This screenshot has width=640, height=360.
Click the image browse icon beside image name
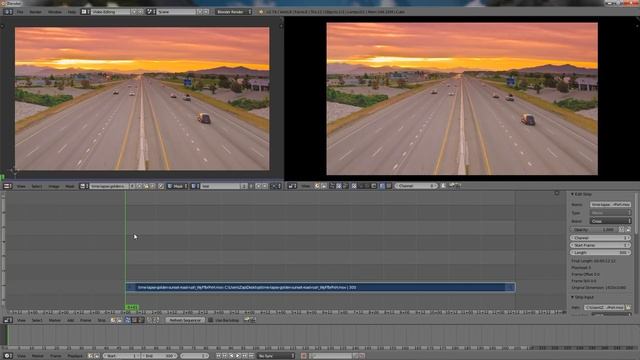coord(83,186)
